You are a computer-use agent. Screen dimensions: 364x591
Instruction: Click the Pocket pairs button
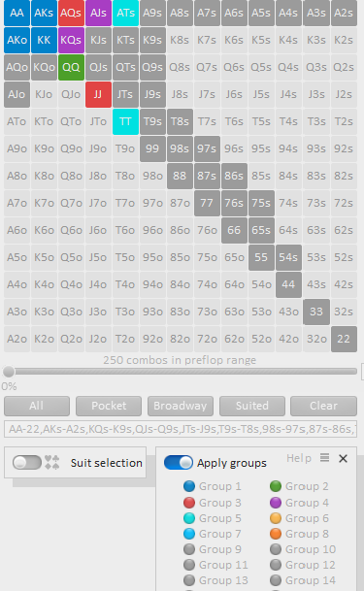[109, 406]
